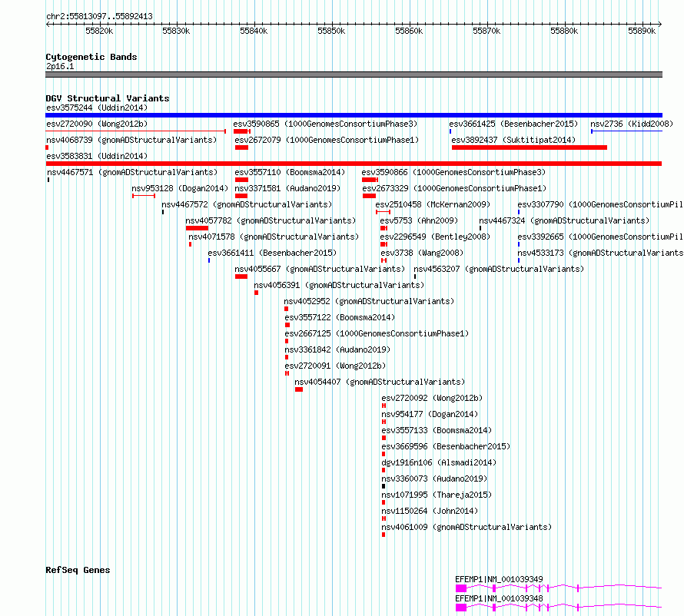Click the Cytogenetic Bands track title

[x=91, y=57]
